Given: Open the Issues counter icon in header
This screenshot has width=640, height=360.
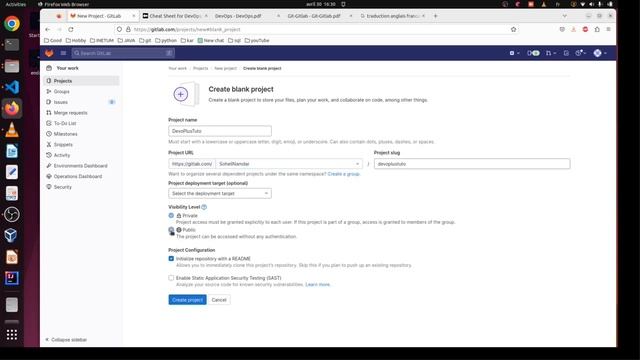Looking at the screenshot, I should (533, 53).
